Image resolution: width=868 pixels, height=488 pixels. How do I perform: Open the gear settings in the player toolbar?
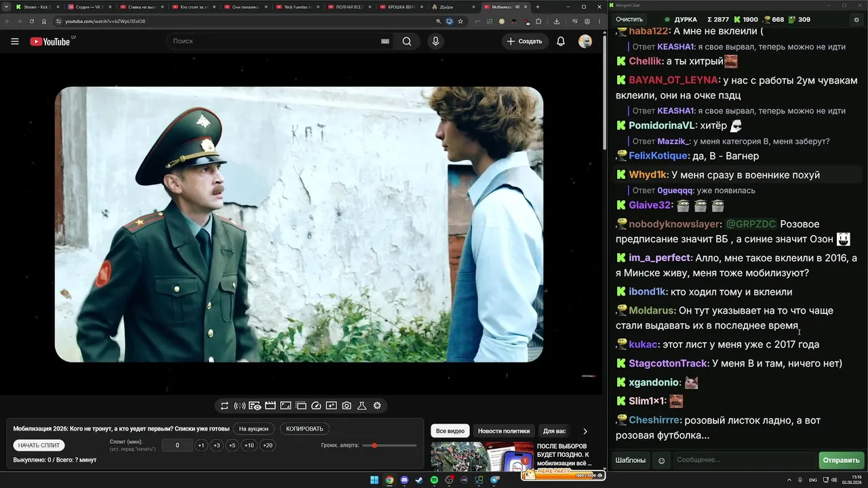pyautogui.click(x=377, y=406)
